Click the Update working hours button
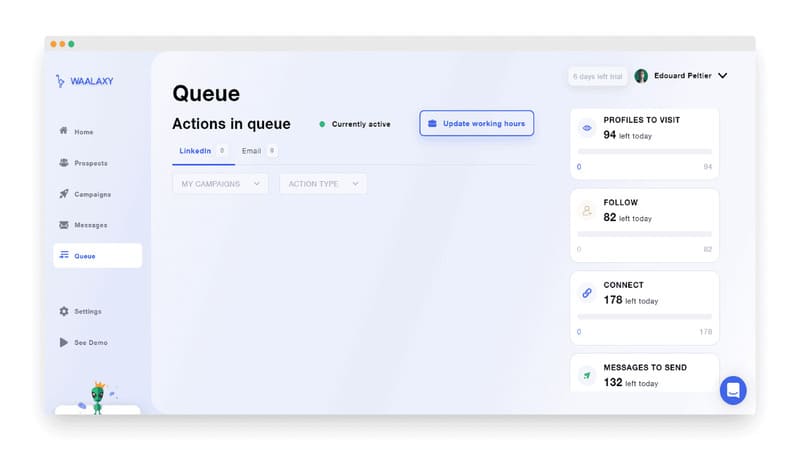Viewport: 800px width, 450px height. pyautogui.click(x=477, y=123)
